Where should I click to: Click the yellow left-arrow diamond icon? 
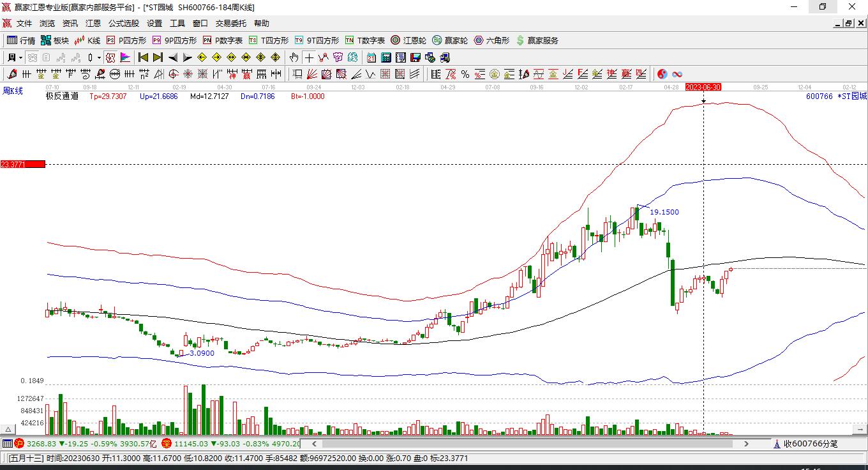click(202, 57)
